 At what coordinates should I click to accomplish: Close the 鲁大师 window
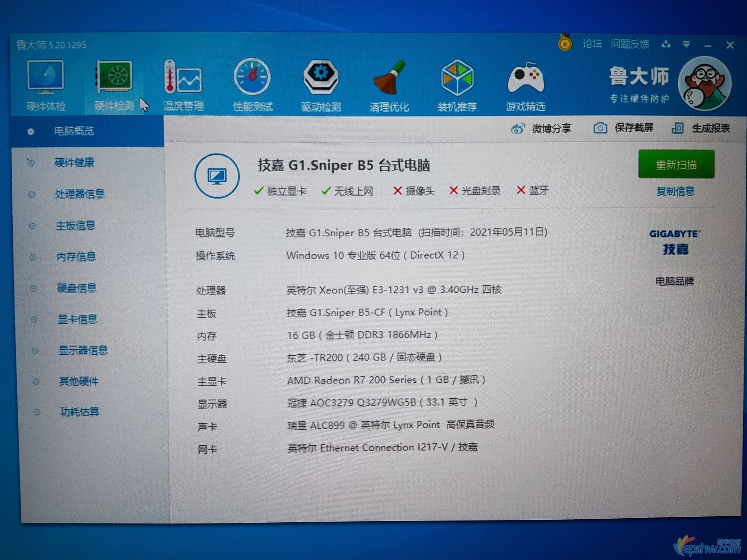pyautogui.click(x=730, y=45)
